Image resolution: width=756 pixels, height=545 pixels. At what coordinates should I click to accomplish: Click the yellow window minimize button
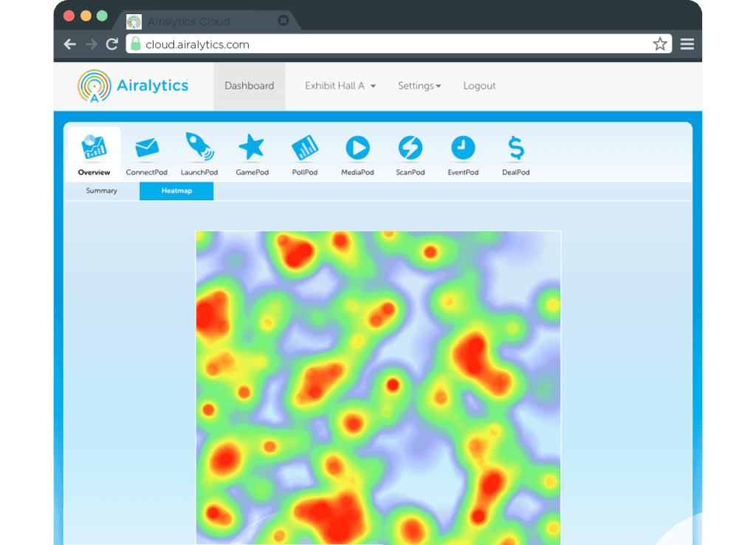(x=86, y=16)
